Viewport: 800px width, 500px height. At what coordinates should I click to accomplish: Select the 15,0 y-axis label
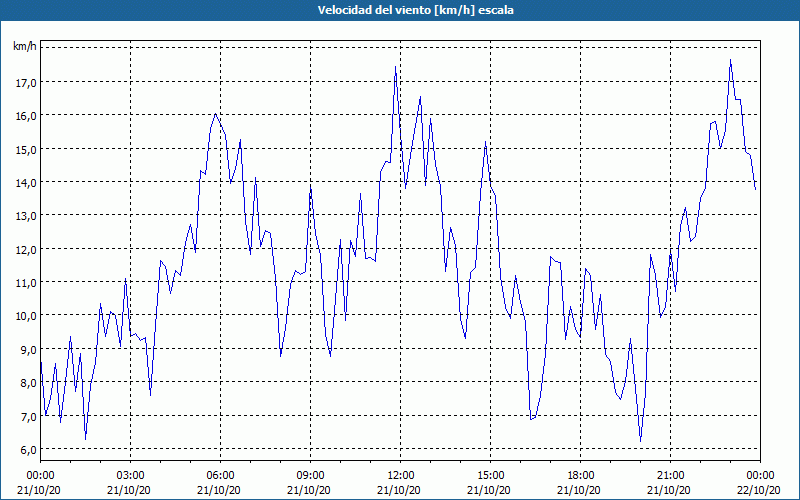pos(26,149)
